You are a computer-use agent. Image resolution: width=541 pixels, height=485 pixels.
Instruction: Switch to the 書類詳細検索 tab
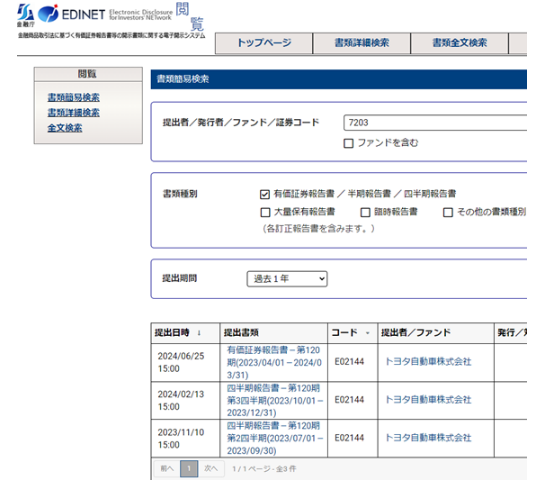tap(362, 43)
